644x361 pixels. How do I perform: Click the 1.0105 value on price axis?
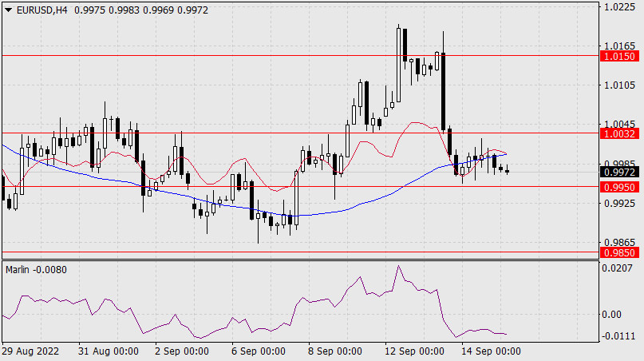pyautogui.click(x=619, y=85)
